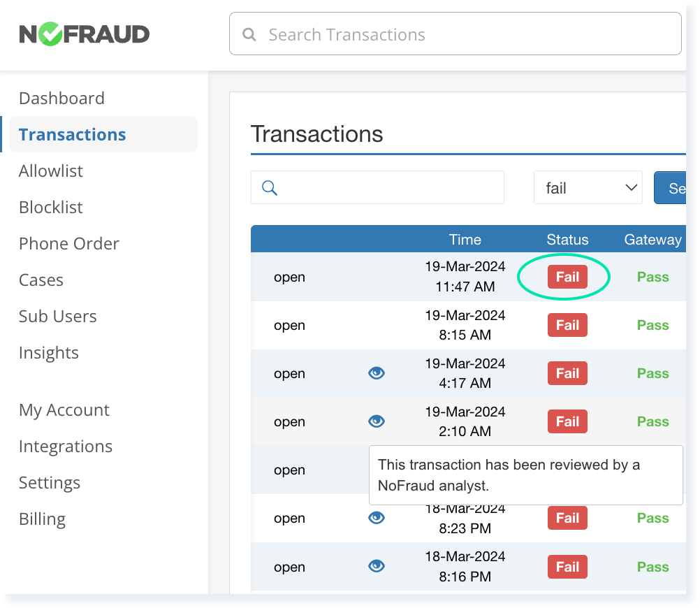Image resolution: width=700 pixels, height=608 pixels.
Task: Navigate to the Allowlist section
Action: pos(50,171)
